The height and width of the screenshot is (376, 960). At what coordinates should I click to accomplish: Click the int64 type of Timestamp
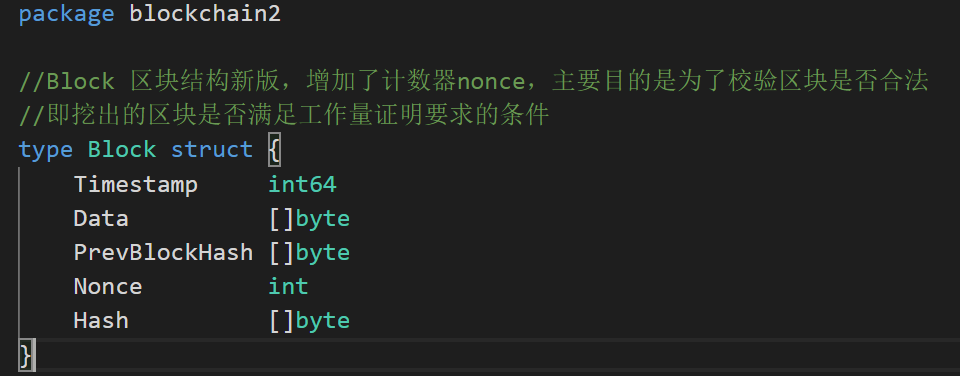(302, 184)
